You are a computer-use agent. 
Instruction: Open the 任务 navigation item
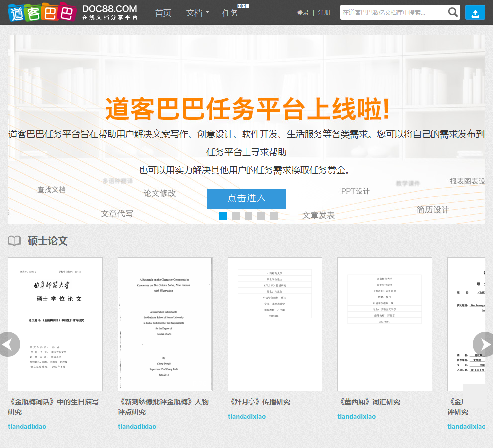pos(230,13)
